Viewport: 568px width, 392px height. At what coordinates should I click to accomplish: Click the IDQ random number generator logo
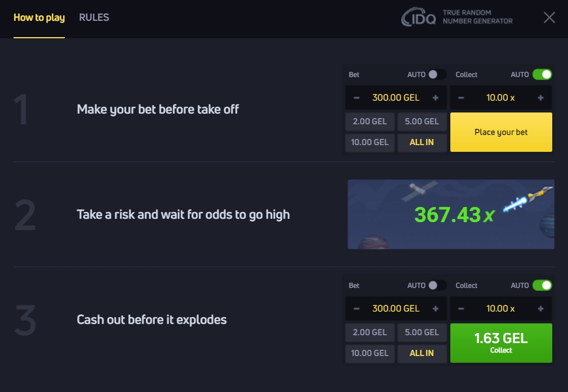coord(457,17)
